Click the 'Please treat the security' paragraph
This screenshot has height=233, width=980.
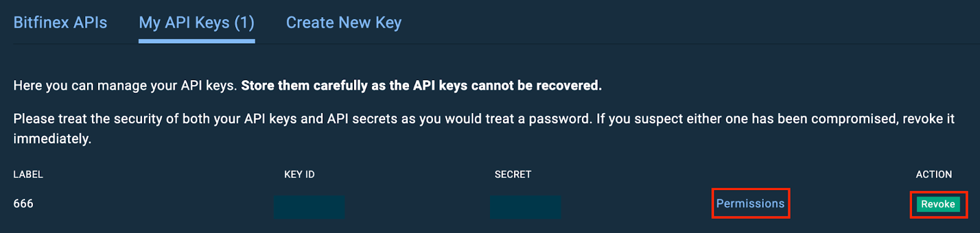click(x=484, y=128)
